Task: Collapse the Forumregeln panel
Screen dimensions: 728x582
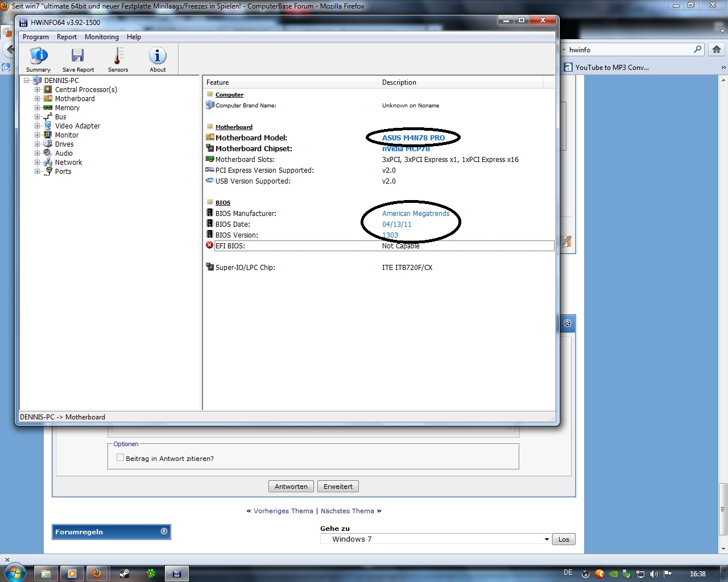Action: pyautogui.click(x=164, y=531)
